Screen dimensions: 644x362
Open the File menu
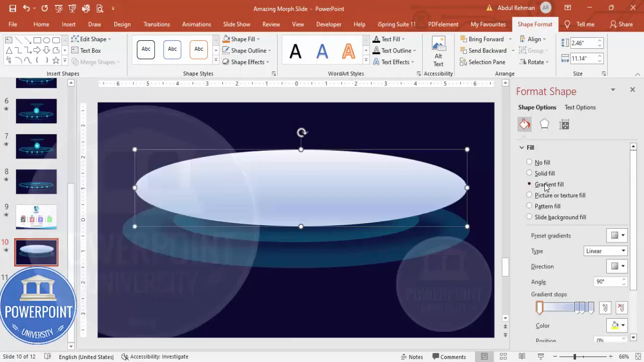point(13,24)
